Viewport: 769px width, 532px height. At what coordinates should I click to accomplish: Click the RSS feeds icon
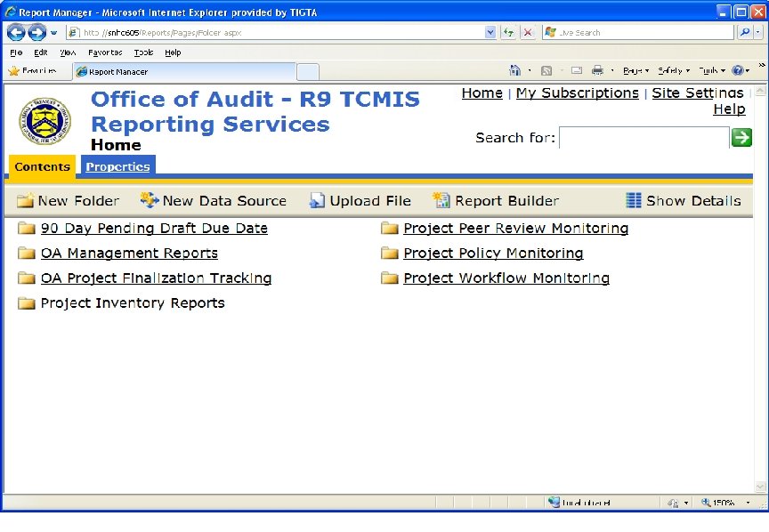[546, 70]
